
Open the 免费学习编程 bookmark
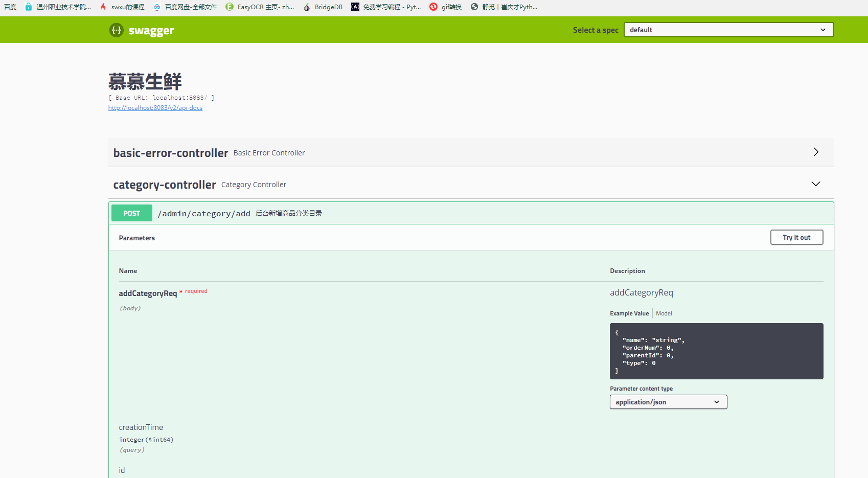(x=386, y=7)
